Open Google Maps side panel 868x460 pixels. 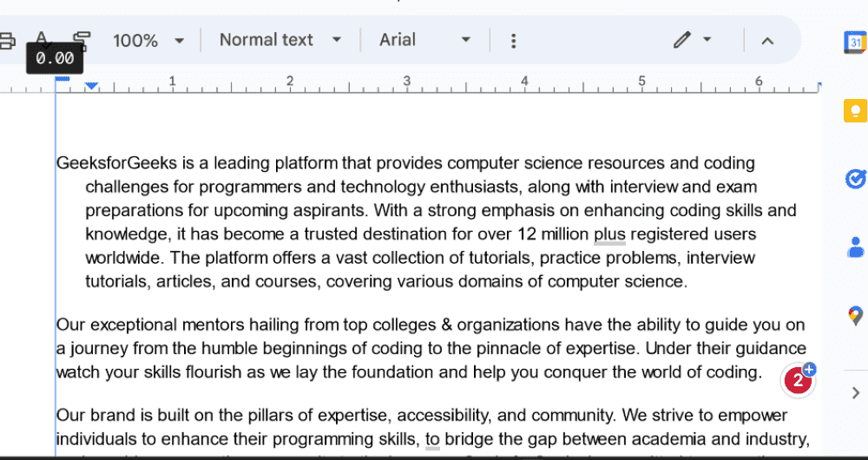[x=855, y=315]
